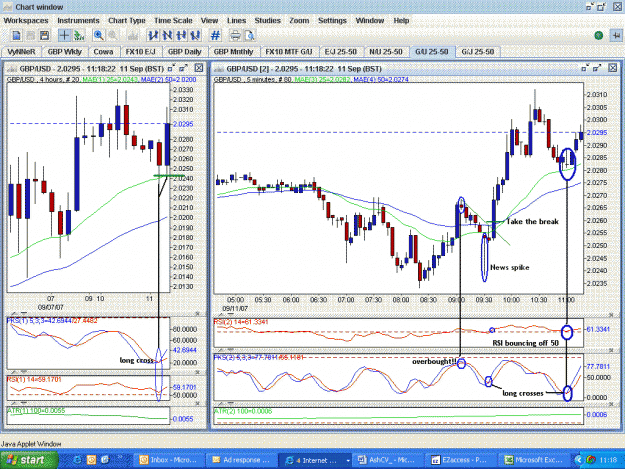Click the first blue line-study icon
625x469 pixels.
tap(152, 35)
